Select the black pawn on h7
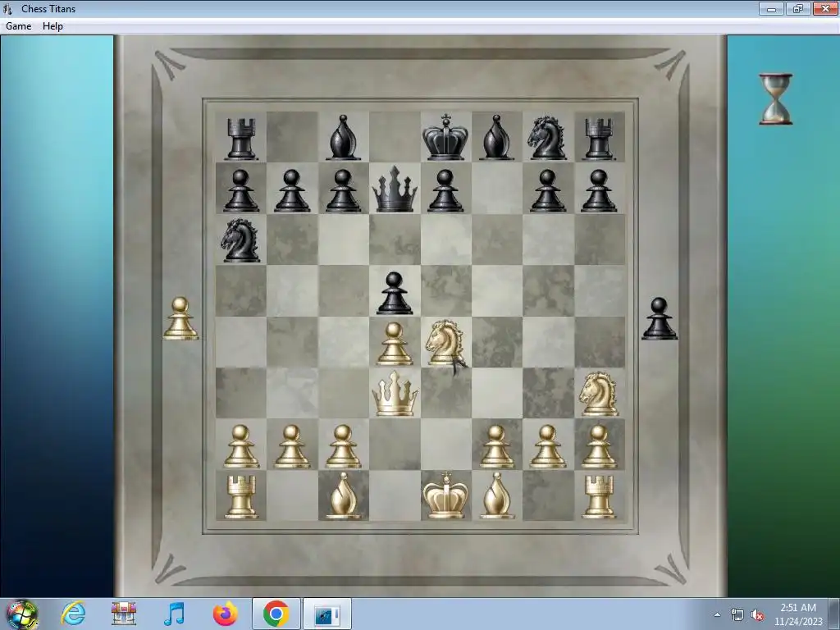Screen dimensions: 840x630 (598, 190)
